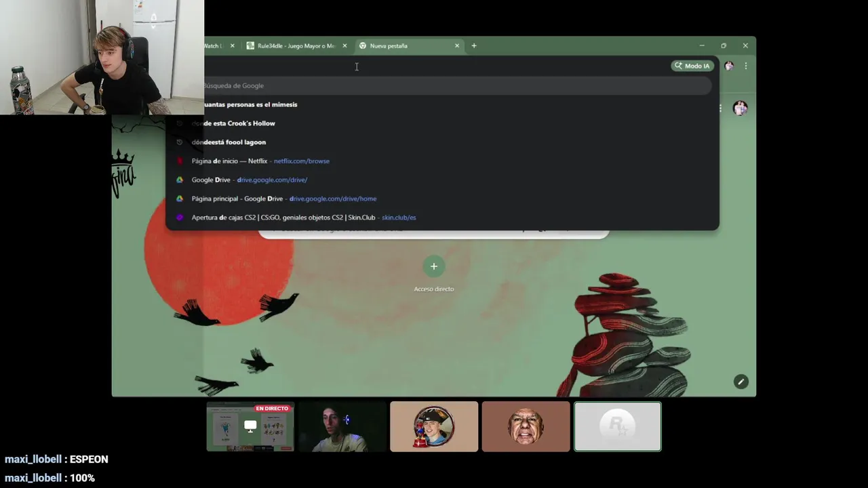Click the green Acceso directo plus button
This screenshot has height=488, width=868.
click(x=434, y=266)
